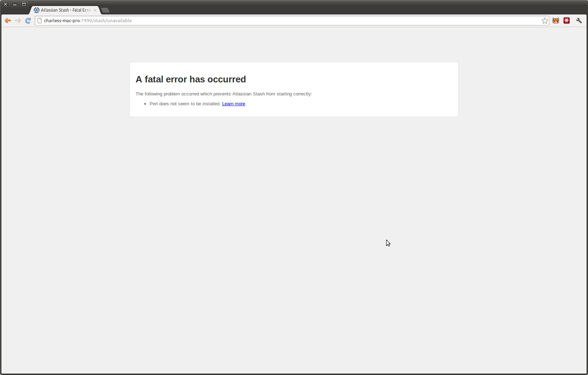Close the Atlassian Stash tab
This screenshot has height=375, width=588.
pos(95,10)
